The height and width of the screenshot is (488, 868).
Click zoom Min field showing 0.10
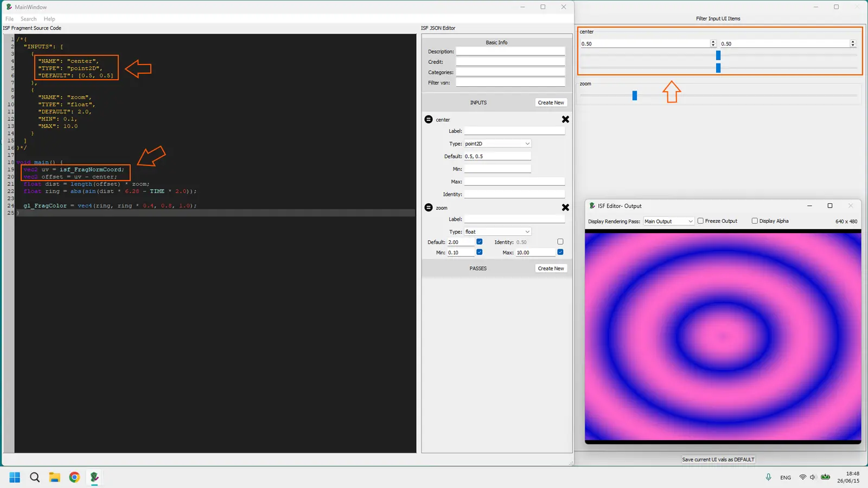[461, 253]
